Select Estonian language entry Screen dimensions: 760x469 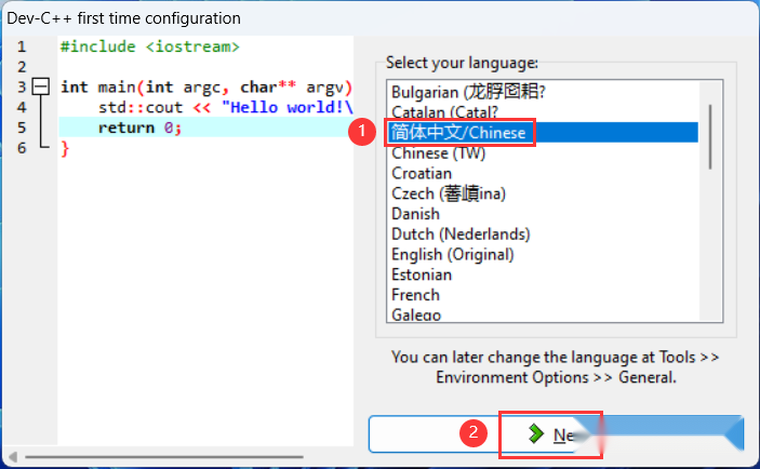543,275
